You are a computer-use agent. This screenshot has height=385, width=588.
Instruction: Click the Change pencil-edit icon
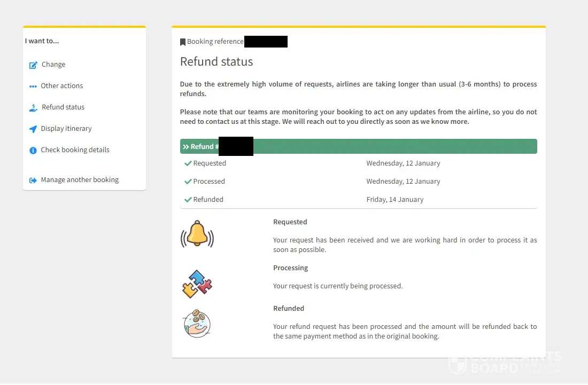pos(33,65)
